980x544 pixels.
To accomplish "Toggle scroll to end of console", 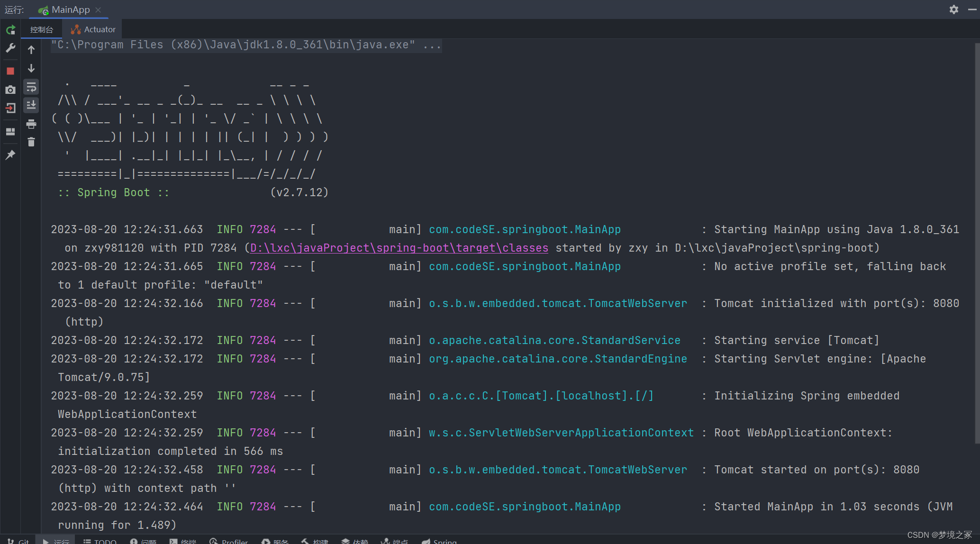I will tap(31, 105).
